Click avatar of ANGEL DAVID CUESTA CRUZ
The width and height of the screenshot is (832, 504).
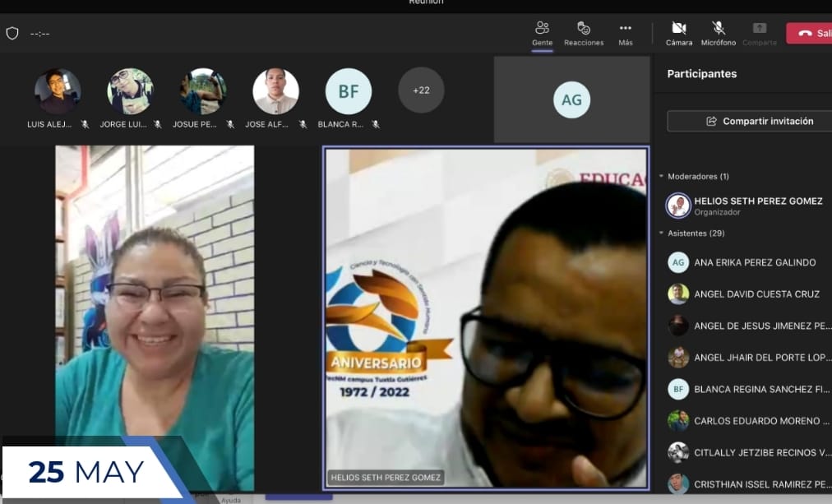pos(678,294)
